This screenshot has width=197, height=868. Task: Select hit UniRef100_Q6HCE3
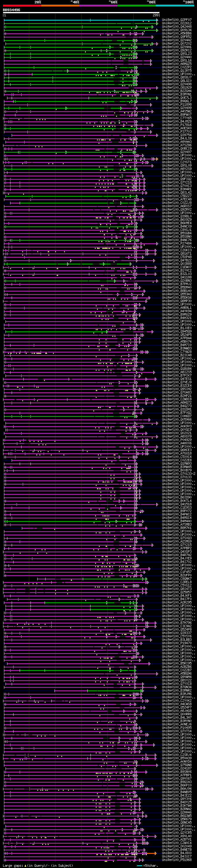coord(177,450)
